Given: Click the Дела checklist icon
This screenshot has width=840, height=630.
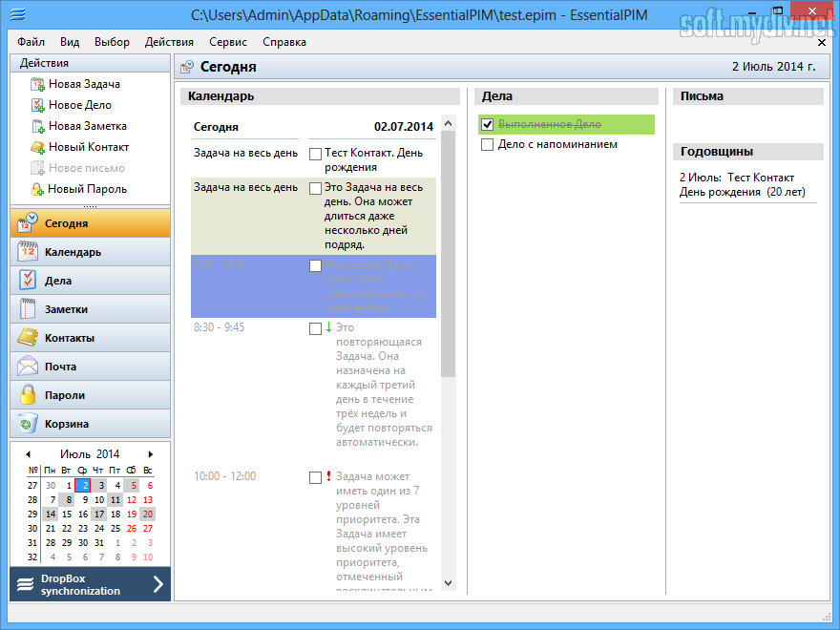Looking at the screenshot, I should point(28,280).
